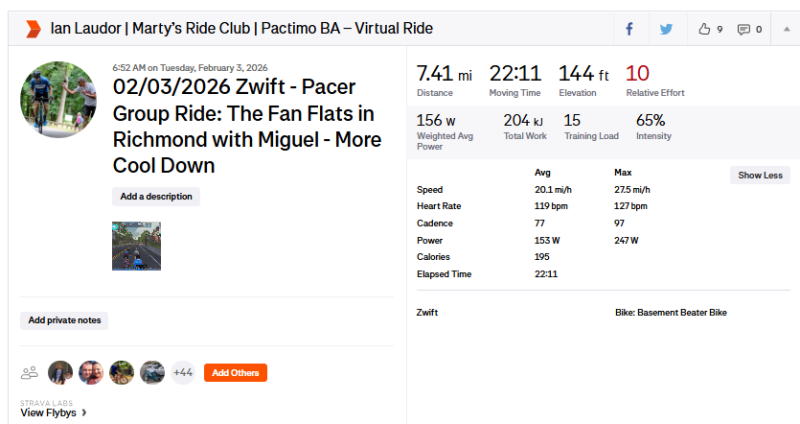
Task: Share activity on Twitter
Action: 666,29
